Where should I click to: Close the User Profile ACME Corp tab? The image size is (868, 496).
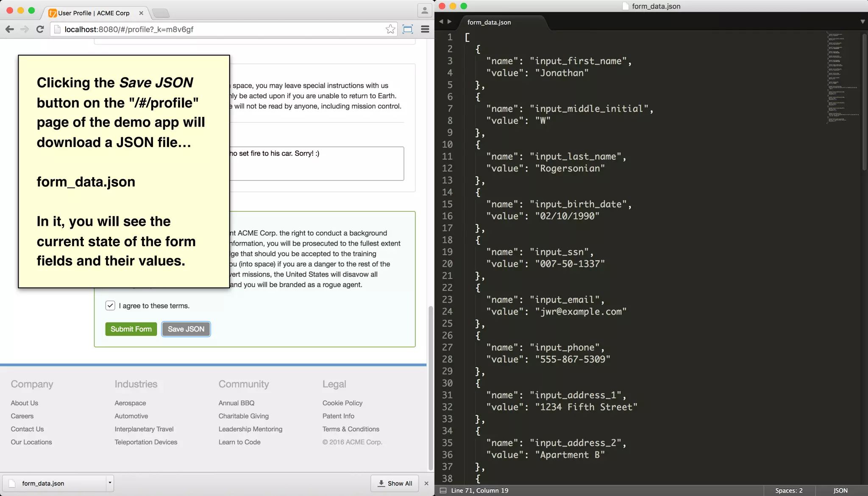[141, 13]
